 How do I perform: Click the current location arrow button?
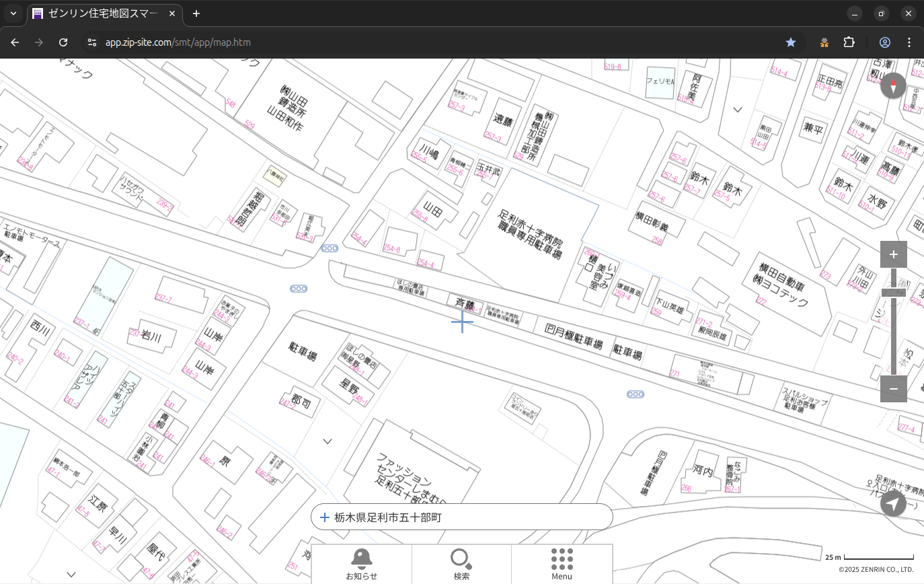[x=893, y=503]
